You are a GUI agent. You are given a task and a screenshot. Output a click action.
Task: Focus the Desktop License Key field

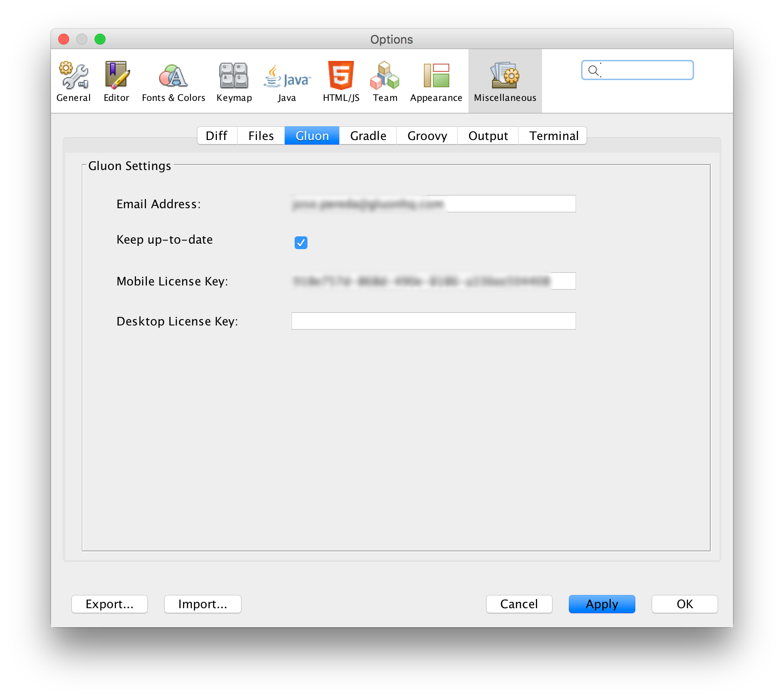(x=434, y=321)
